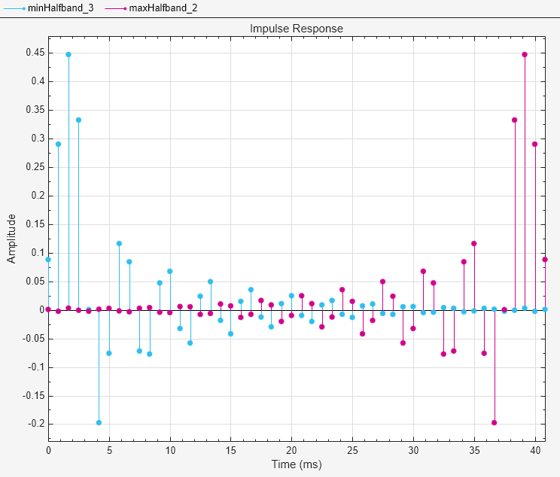Click the cyan peak marker near 0.45
The image size is (560, 477).
point(68,55)
